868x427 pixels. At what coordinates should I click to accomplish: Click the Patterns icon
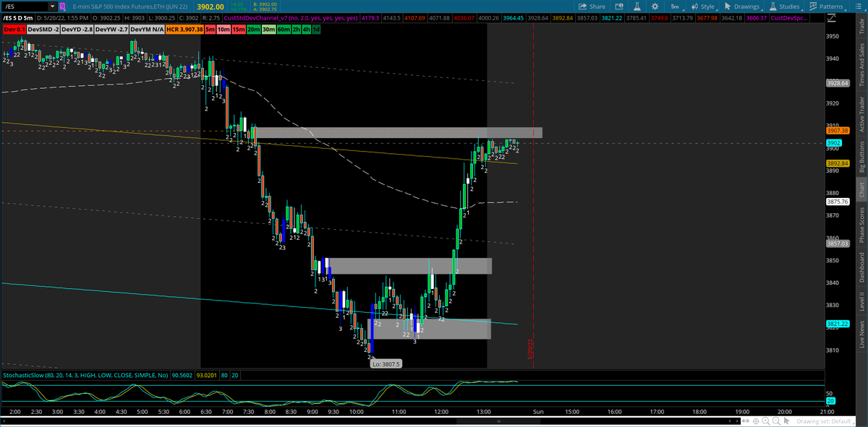[812, 7]
